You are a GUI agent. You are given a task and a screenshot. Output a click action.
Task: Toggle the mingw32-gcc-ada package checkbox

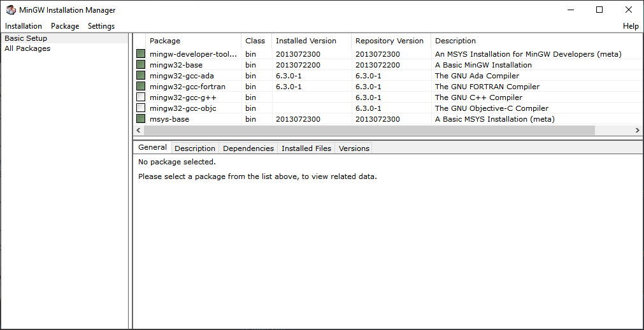coord(141,76)
